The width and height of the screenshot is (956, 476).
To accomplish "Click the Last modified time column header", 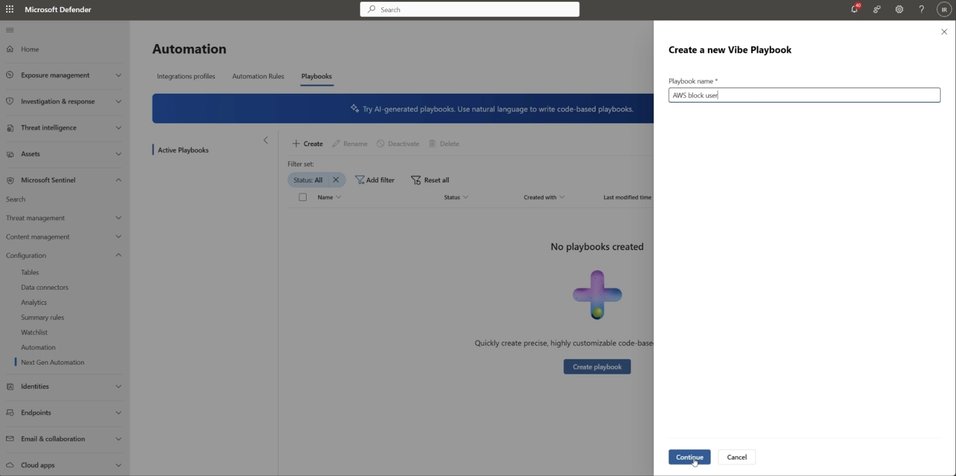I will tap(627, 197).
